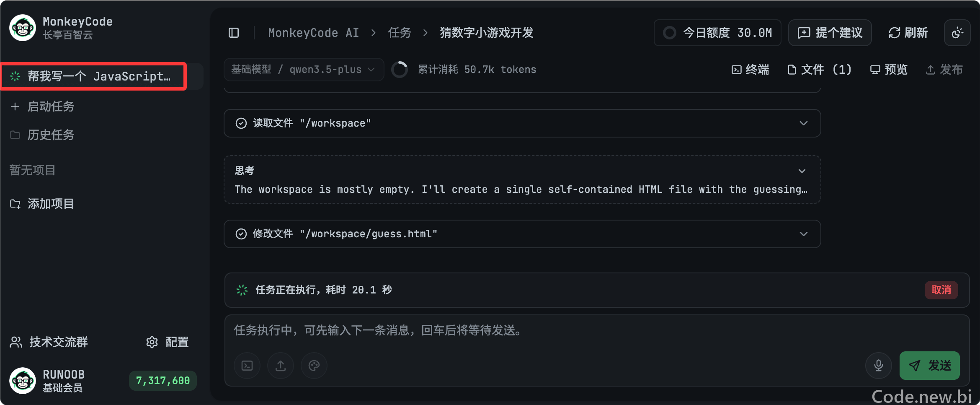Expand the 思考 thinking block
Viewport: 980px width, 405px height.
pos(522,179)
